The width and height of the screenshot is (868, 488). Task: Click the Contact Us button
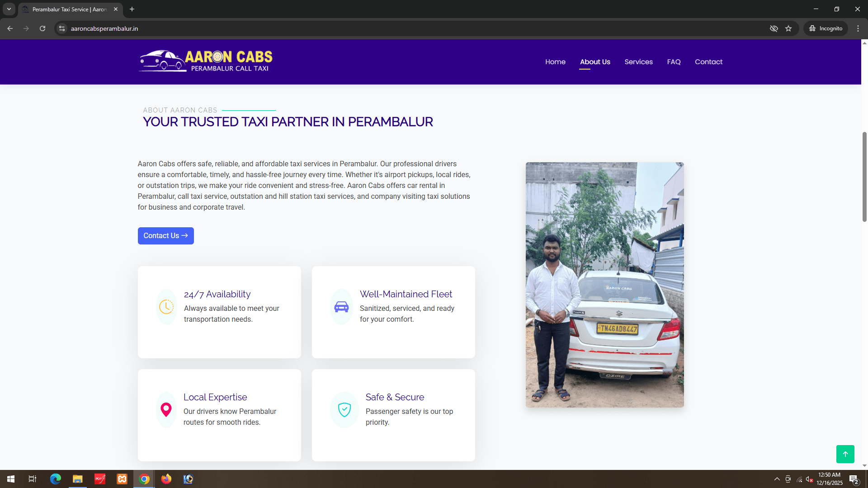click(166, 236)
